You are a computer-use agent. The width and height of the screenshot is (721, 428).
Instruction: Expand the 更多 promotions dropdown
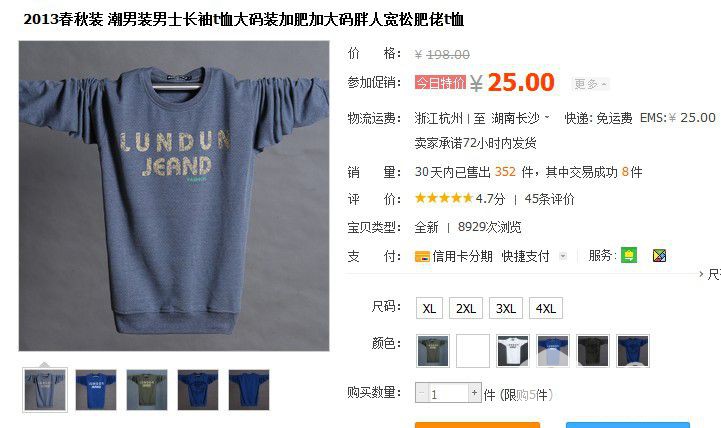(590, 84)
